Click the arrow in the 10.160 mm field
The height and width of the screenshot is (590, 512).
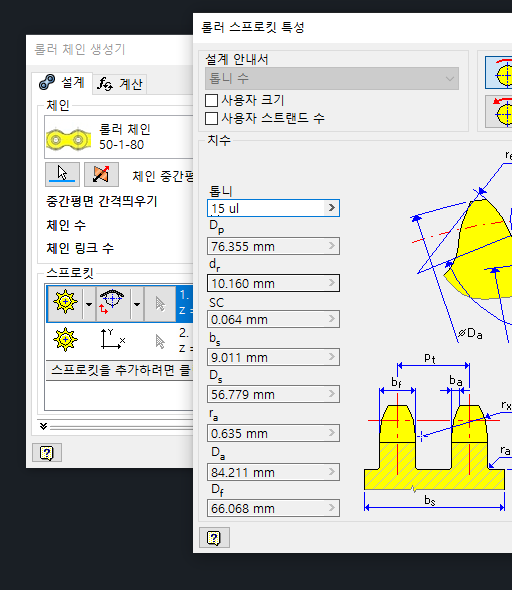pyautogui.click(x=331, y=283)
